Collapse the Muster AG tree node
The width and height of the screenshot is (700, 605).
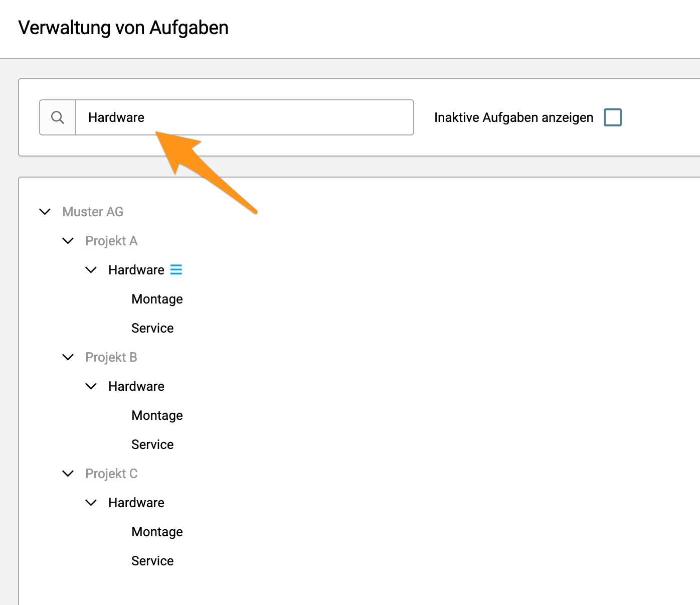(45, 212)
